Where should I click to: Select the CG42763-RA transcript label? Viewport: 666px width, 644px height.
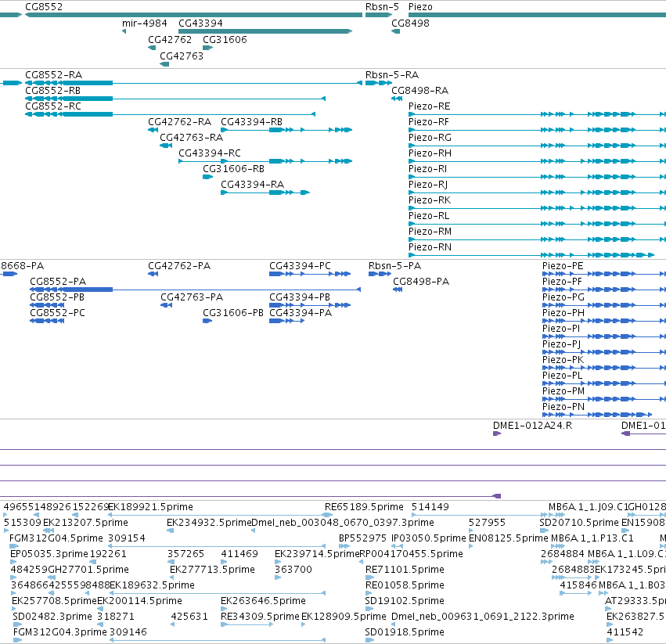coord(191,138)
